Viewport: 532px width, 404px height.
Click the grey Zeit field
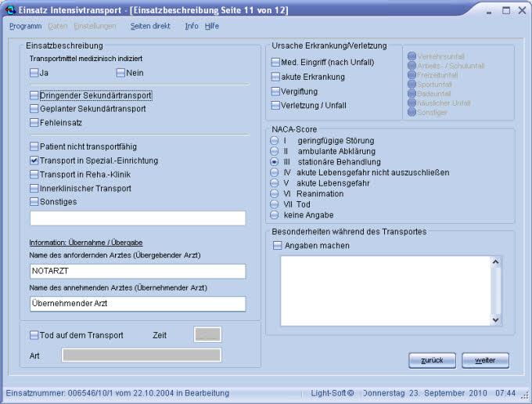click(207, 335)
